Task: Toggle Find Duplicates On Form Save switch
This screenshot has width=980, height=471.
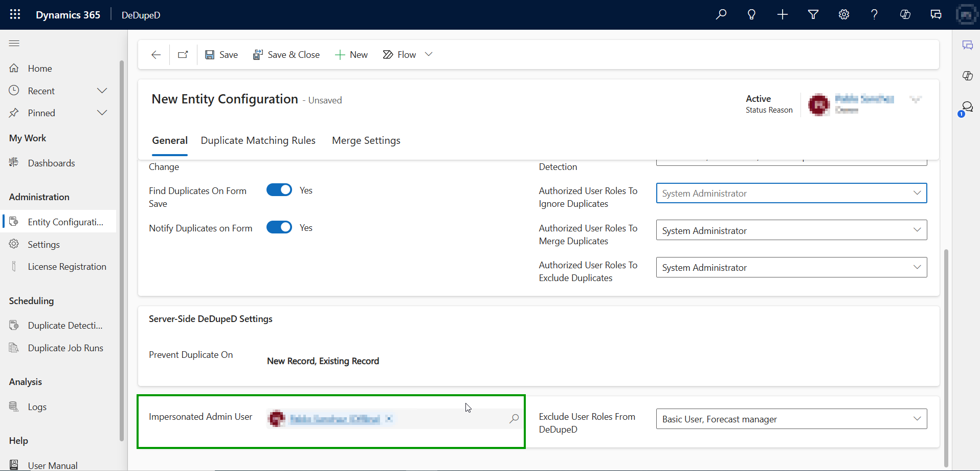Action: tap(279, 190)
